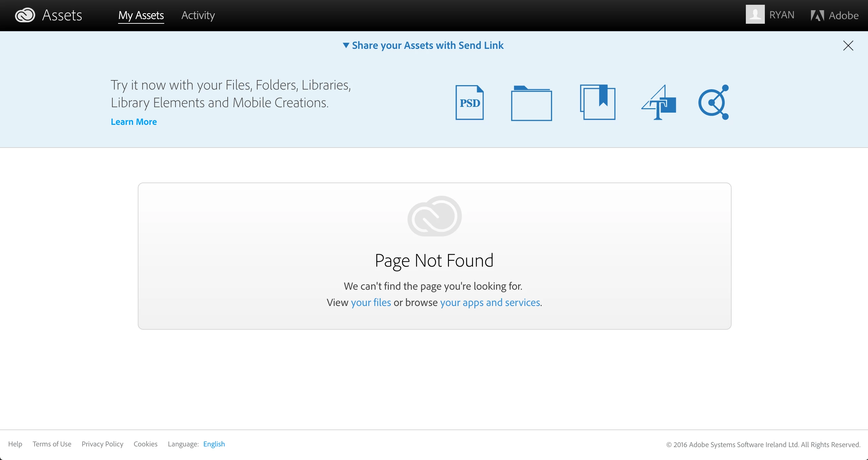This screenshot has width=868, height=460.
Task: Click the Library Elements text-shape icon
Action: [x=659, y=102]
